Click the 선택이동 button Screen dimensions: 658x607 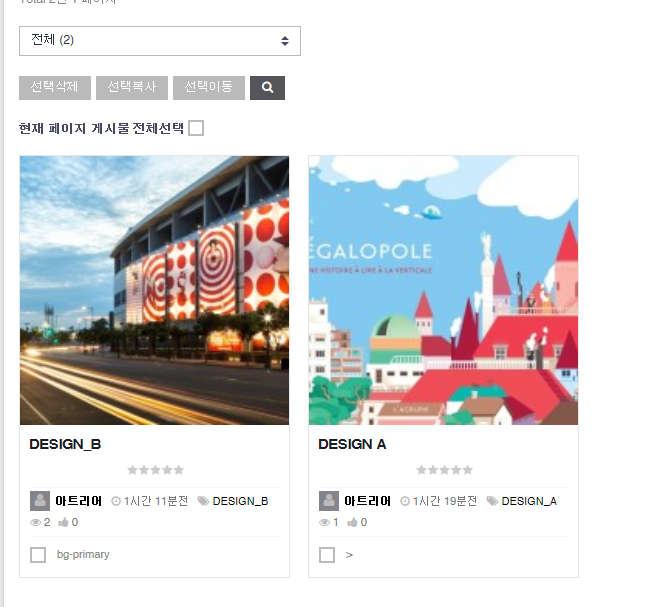[209, 88]
